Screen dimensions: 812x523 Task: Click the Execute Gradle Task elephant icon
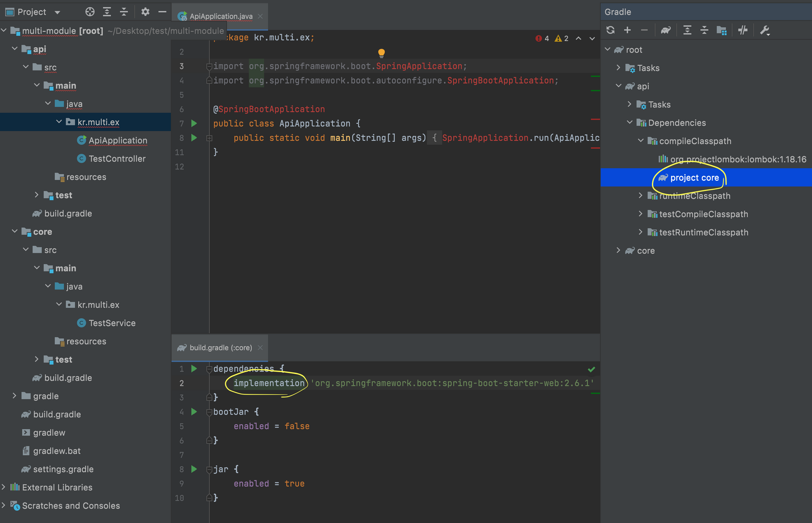(665, 30)
